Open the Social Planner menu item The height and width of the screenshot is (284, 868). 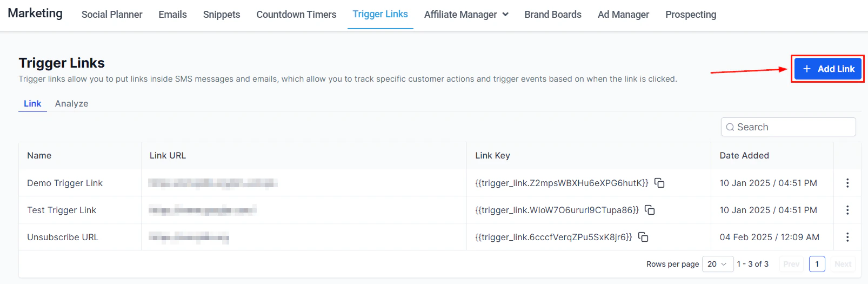click(x=112, y=15)
